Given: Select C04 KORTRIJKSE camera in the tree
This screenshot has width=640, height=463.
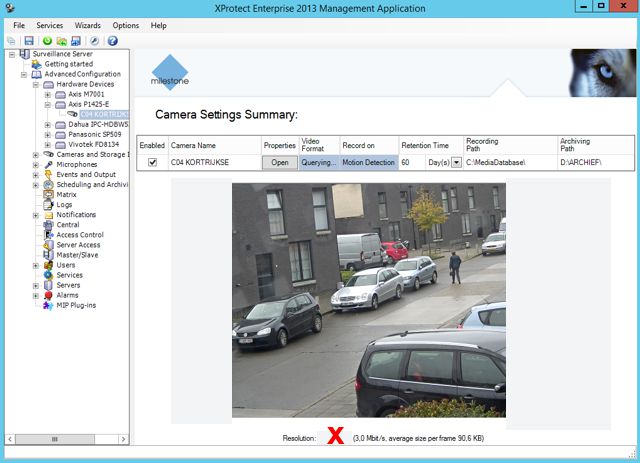Looking at the screenshot, I should (x=104, y=114).
